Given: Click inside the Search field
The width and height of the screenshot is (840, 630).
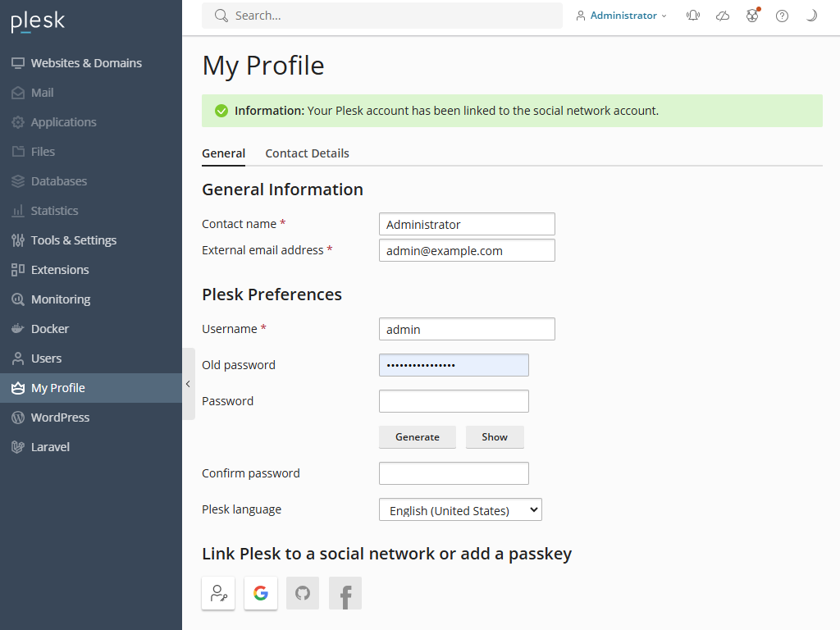Looking at the screenshot, I should point(381,15).
